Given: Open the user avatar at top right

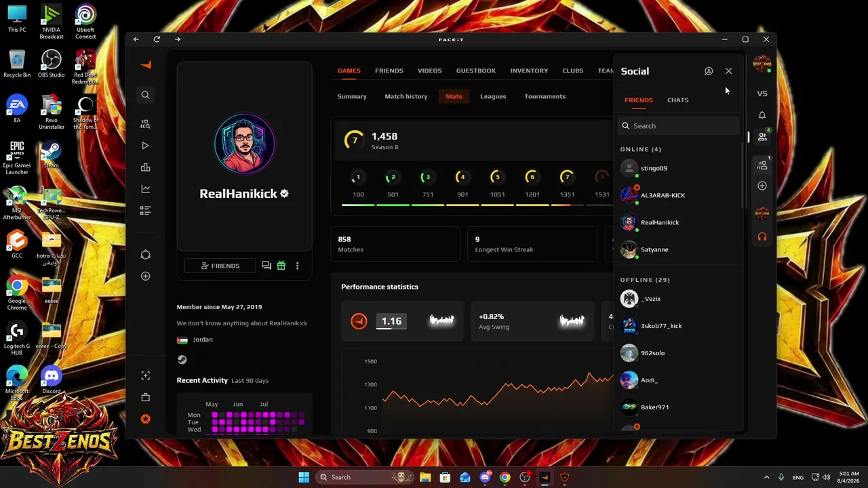Looking at the screenshot, I should click(x=762, y=64).
